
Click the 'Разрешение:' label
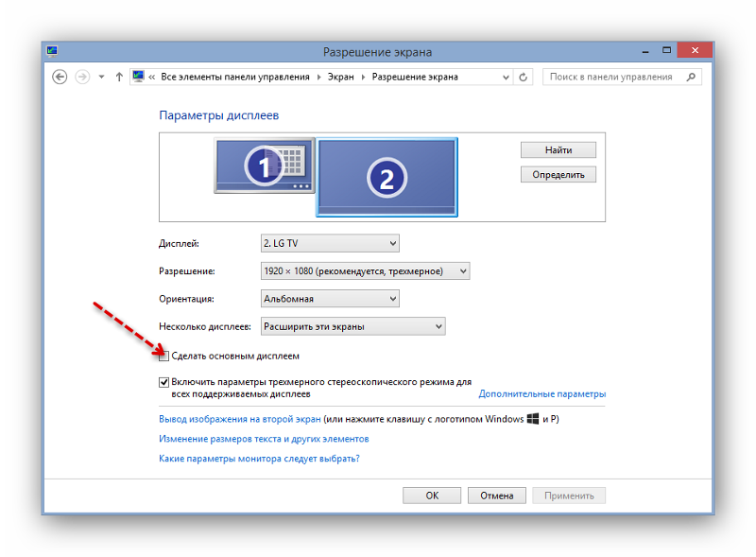click(x=187, y=271)
